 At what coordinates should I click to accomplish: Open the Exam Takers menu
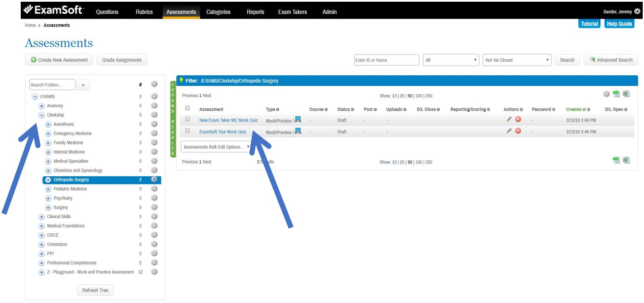[x=293, y=12]
